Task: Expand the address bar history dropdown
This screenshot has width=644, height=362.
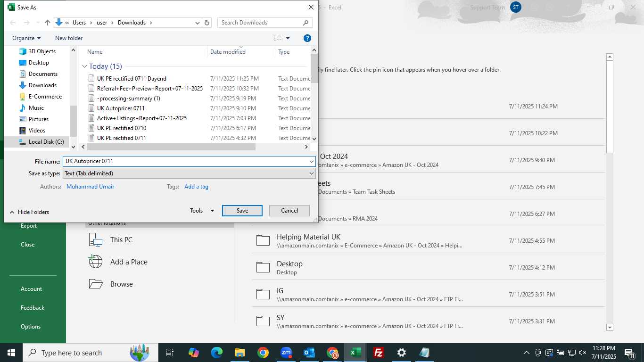Action: pos(198,23)
